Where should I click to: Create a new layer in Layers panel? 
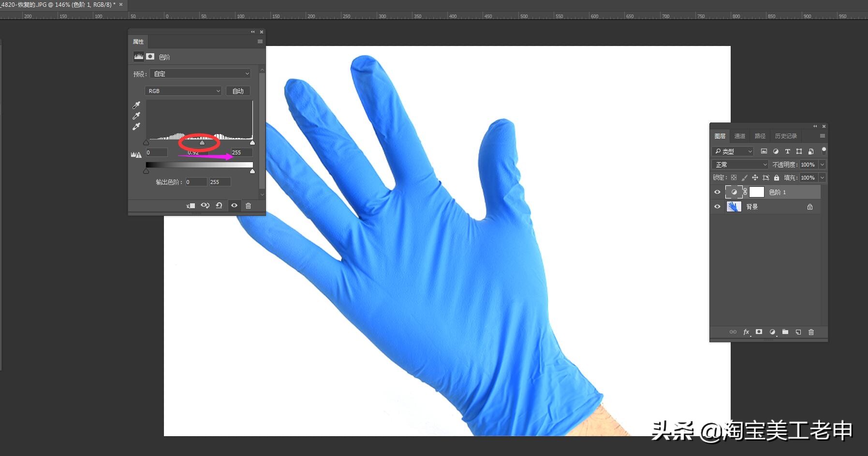click(x=798, y=332)
